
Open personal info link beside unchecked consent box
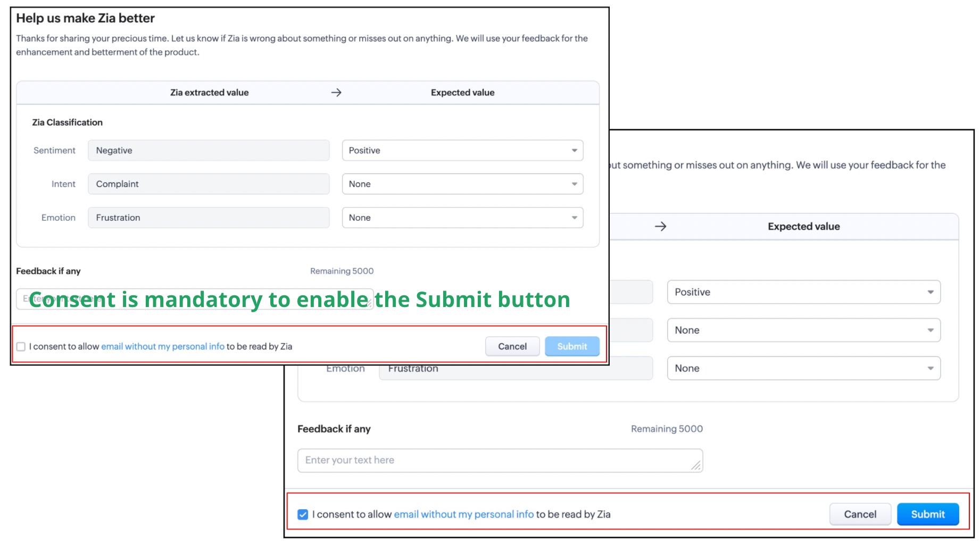tap(163, 346)
